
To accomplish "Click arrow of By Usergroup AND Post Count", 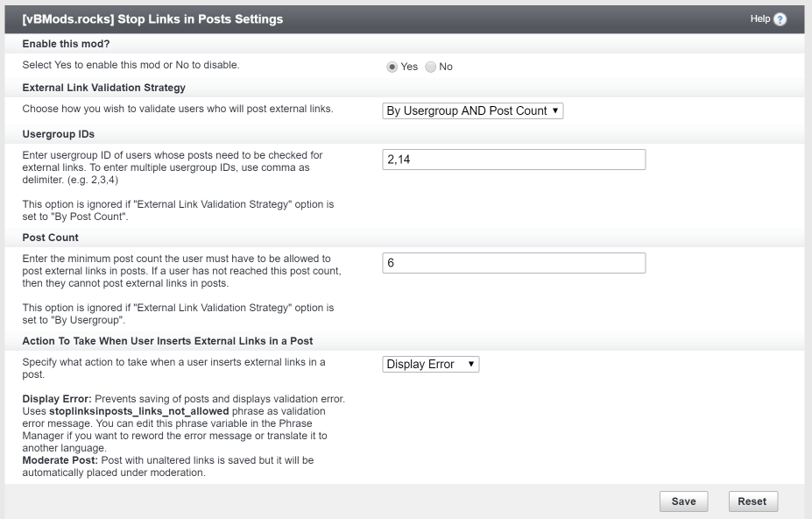I will pyautogui.click(x=555, y=110).
